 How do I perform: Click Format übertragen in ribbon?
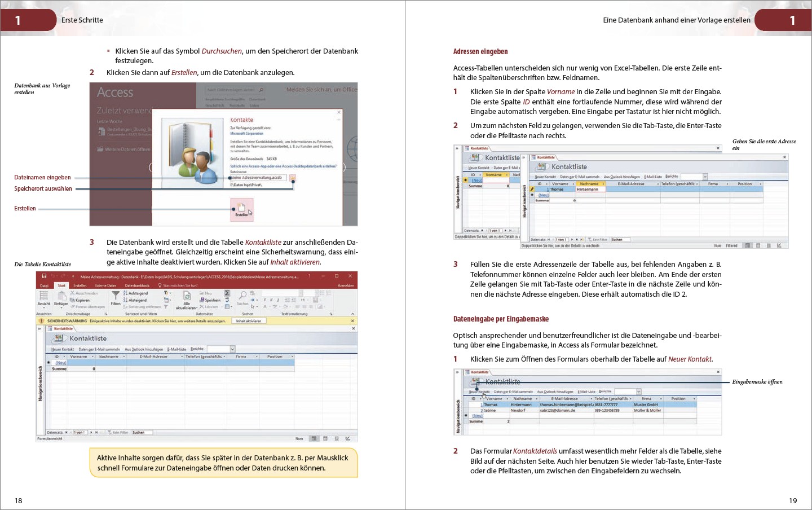pos(87,307)
